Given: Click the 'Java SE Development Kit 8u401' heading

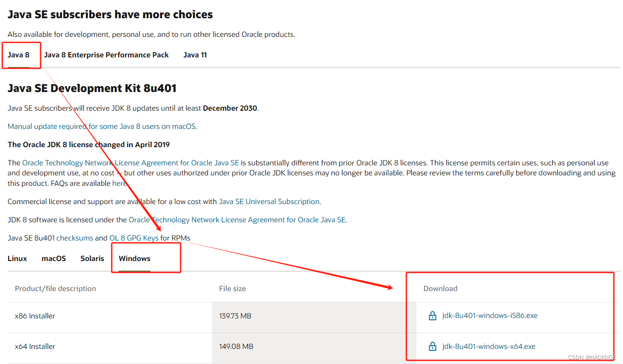Looking at the screenshot, I should pos(92,88).
